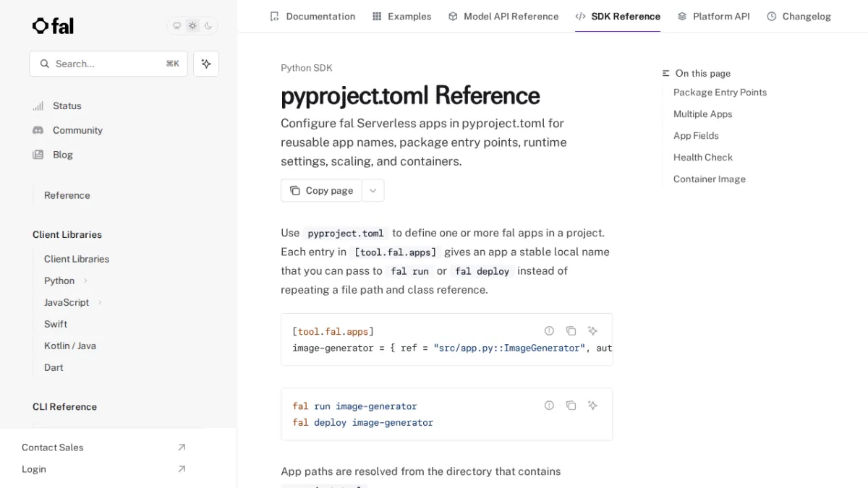
Task: Show info for fal run code block
Action: pyautogui.click(x=549, y=406)
